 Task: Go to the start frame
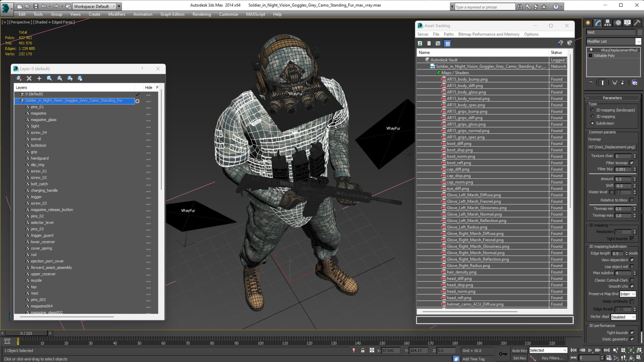[574, 350]
